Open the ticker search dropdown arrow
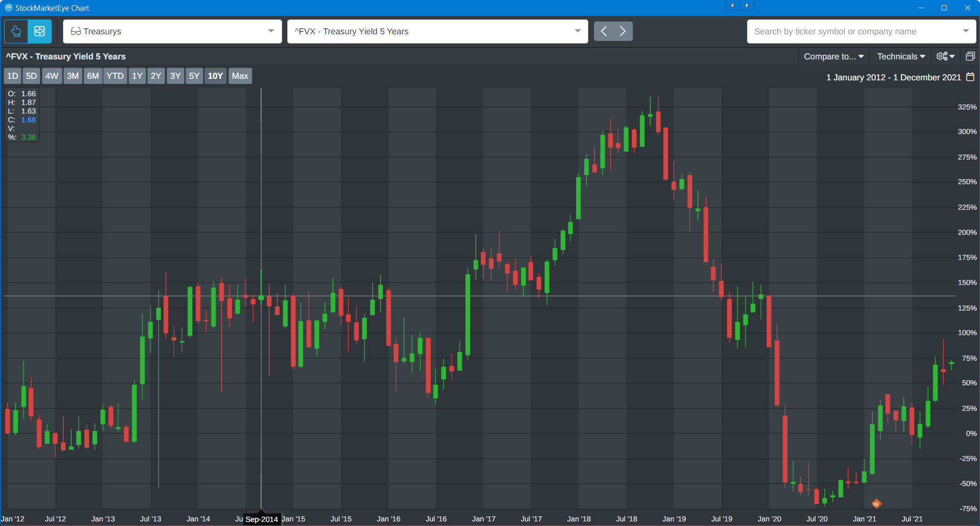The width and height of the screenshot is (980, 526). point(966,31)
